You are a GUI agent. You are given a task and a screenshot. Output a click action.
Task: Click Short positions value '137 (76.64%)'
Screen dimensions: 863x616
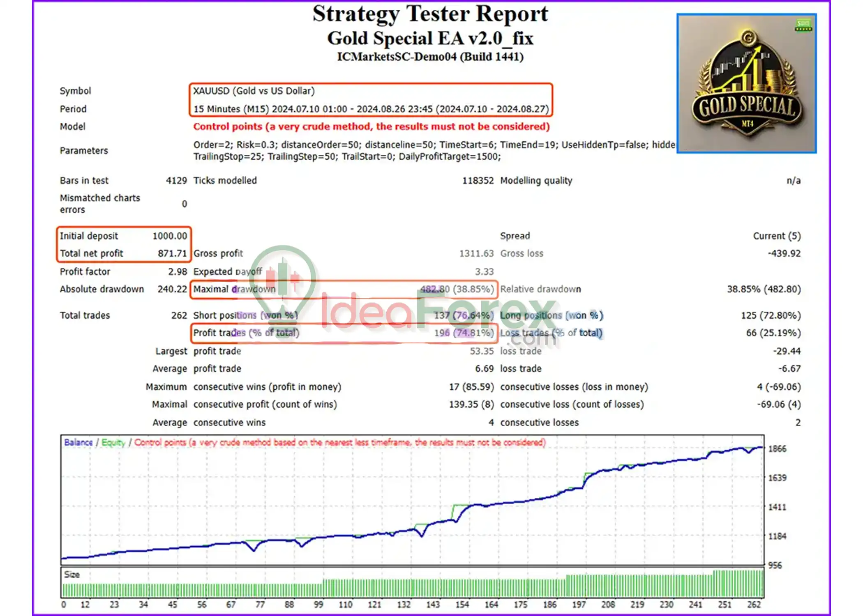[x=464, y=315]
